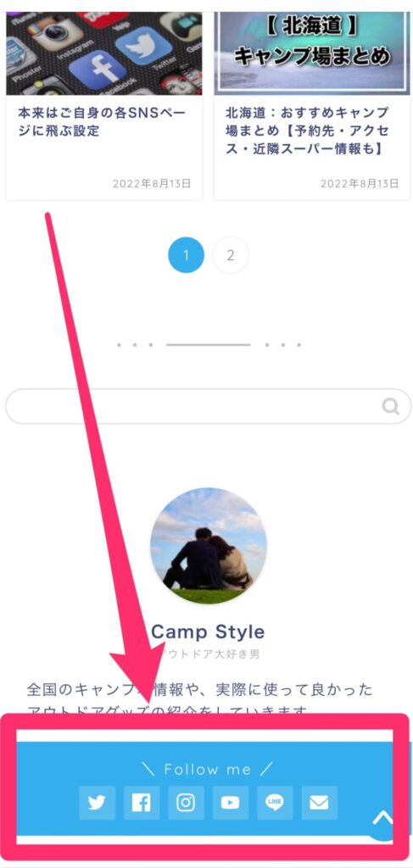This screenshot has width=413, height=868.
Task: Select current pagination page 1
Action: click(x=186, y=255)
